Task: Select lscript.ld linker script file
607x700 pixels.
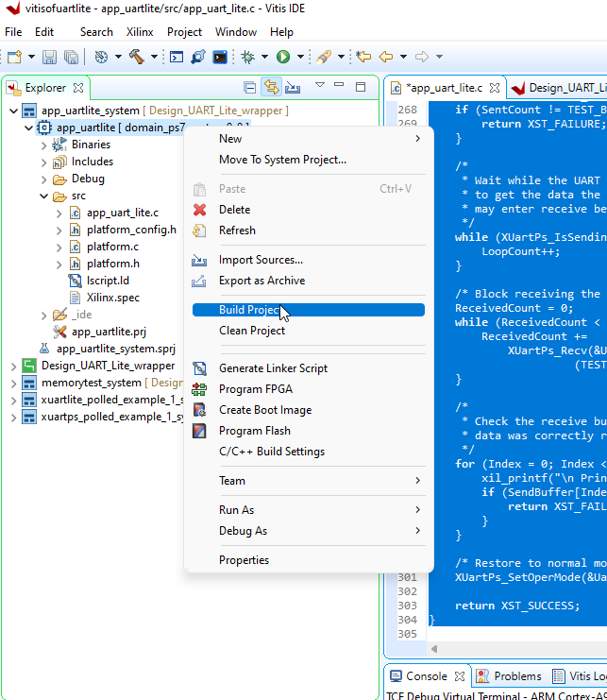Action: 108,281
